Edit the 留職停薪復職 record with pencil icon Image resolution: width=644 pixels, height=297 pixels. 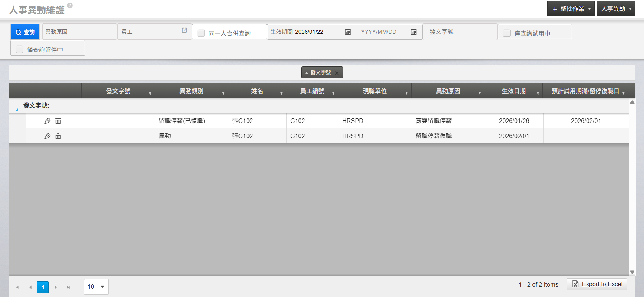click(47, 136)
